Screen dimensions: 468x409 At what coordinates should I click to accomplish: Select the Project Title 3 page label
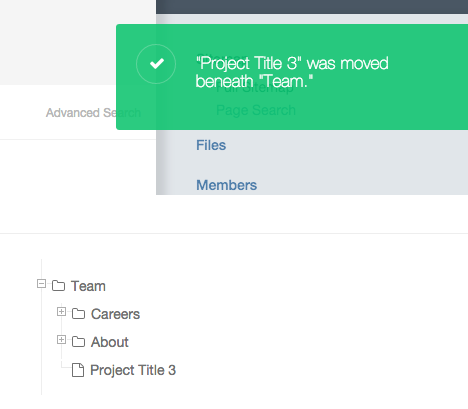click(x=133, y=370)
